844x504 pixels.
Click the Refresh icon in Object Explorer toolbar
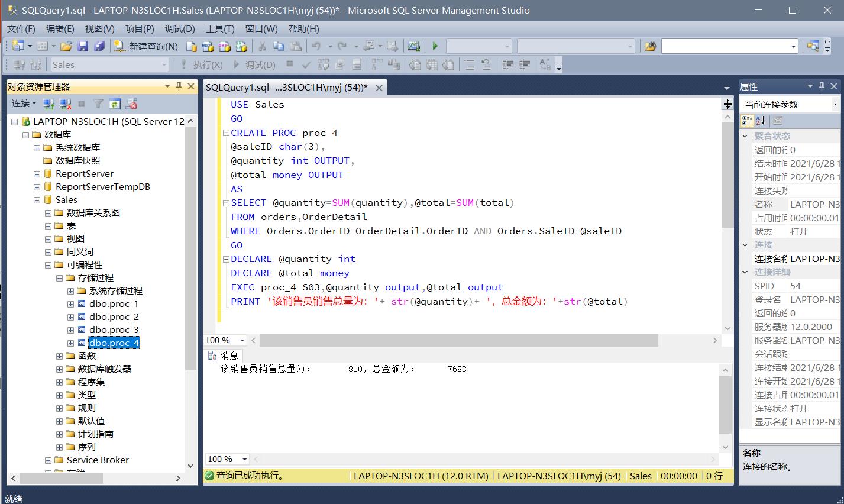click(x=115, y=104)
